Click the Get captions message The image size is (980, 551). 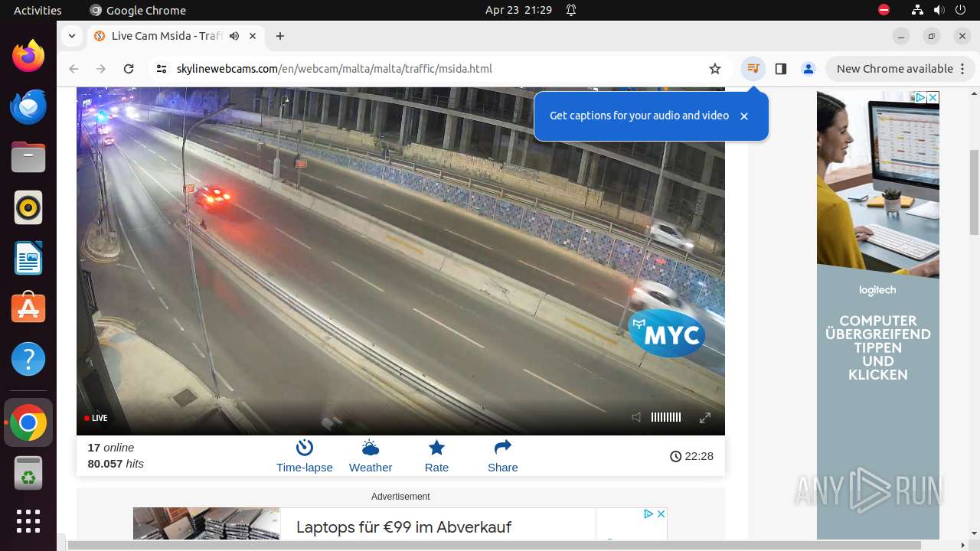pos(639,116)
